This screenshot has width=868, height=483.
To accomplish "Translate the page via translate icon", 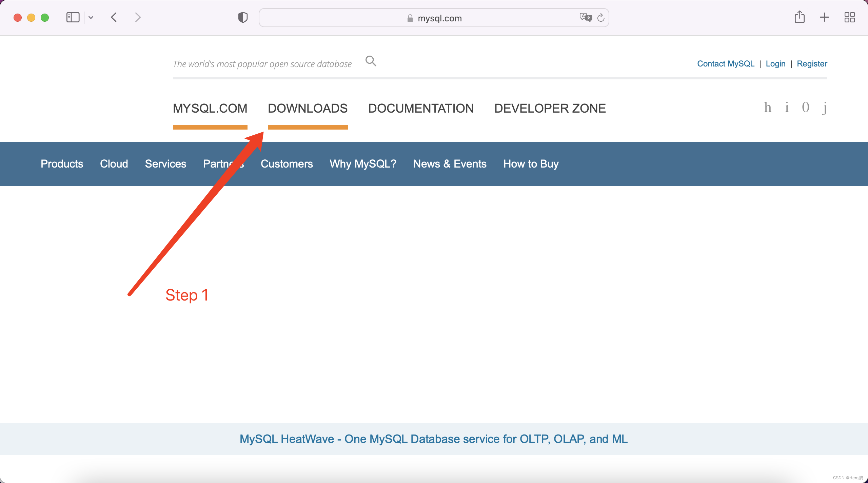I will (x=586, y=17).
